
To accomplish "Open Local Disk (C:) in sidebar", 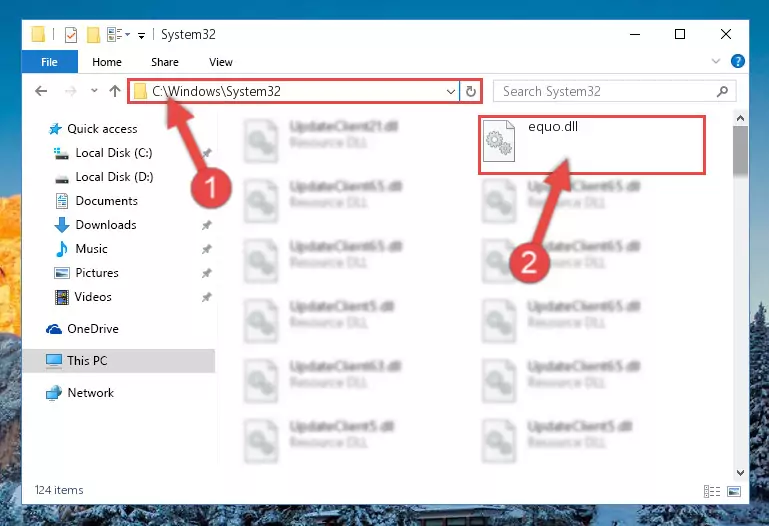I will pyautogui.click(x=114, y=153).
